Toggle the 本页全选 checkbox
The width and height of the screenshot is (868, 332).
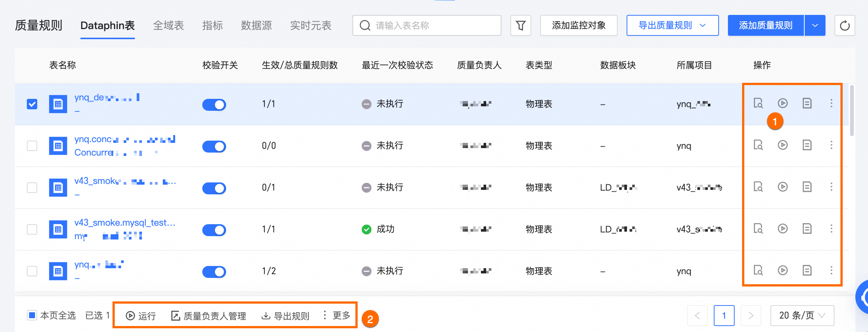coord(32,316)
